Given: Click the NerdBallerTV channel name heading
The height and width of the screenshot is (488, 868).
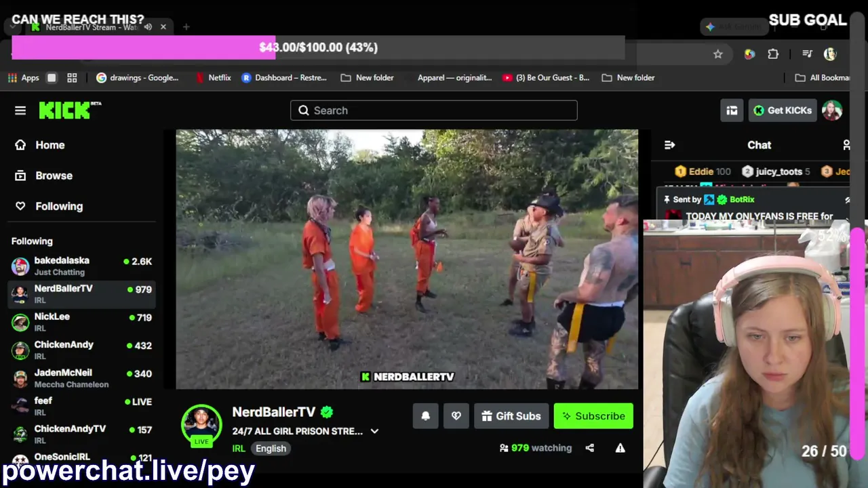Looking at the screenshot, I should click(x=274, y=412).
